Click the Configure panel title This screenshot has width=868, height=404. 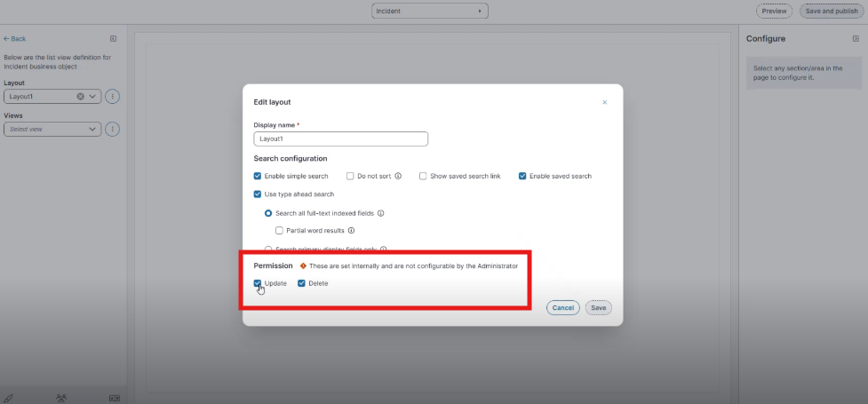[x=766, y=39]
